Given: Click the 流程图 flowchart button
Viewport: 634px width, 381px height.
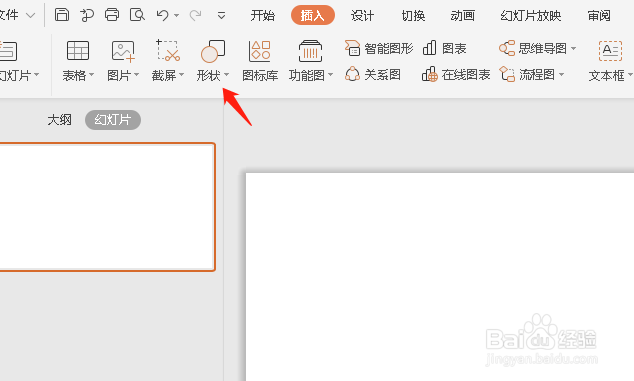Looking at the screenshot, I should coord(527,74).
